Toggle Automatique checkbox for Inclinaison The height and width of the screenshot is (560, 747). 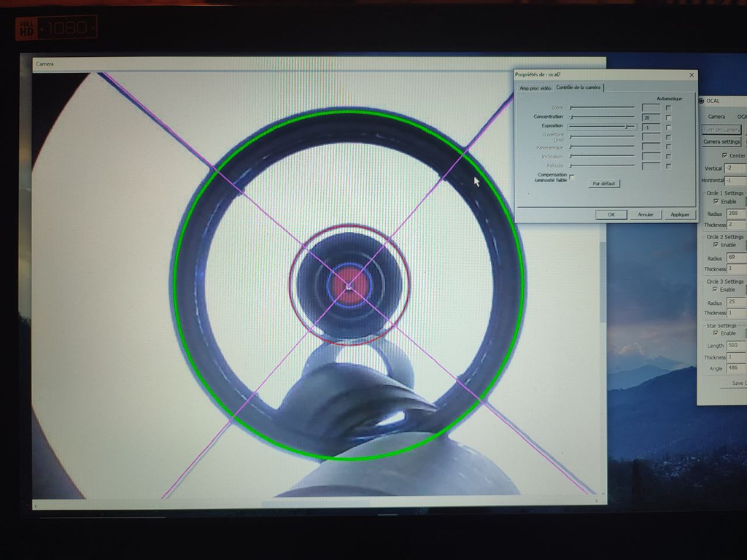(x=668, y=157)
